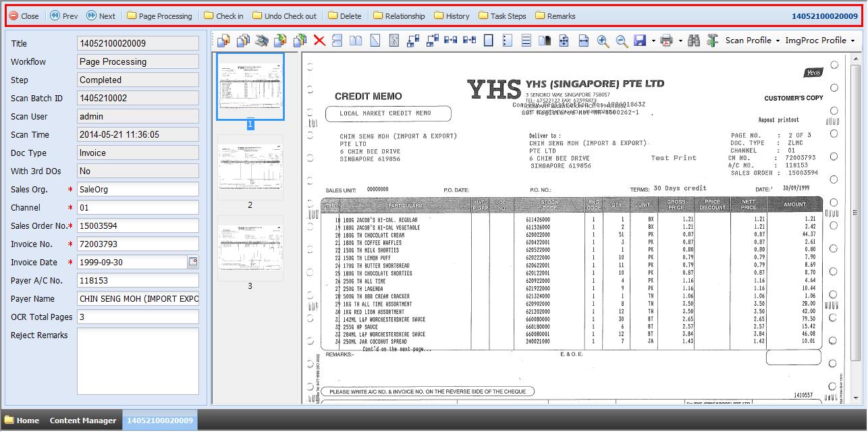This screenshot has height=432, width=868.
Task: Select page thumbnail 1
Action: pos(250,86)
